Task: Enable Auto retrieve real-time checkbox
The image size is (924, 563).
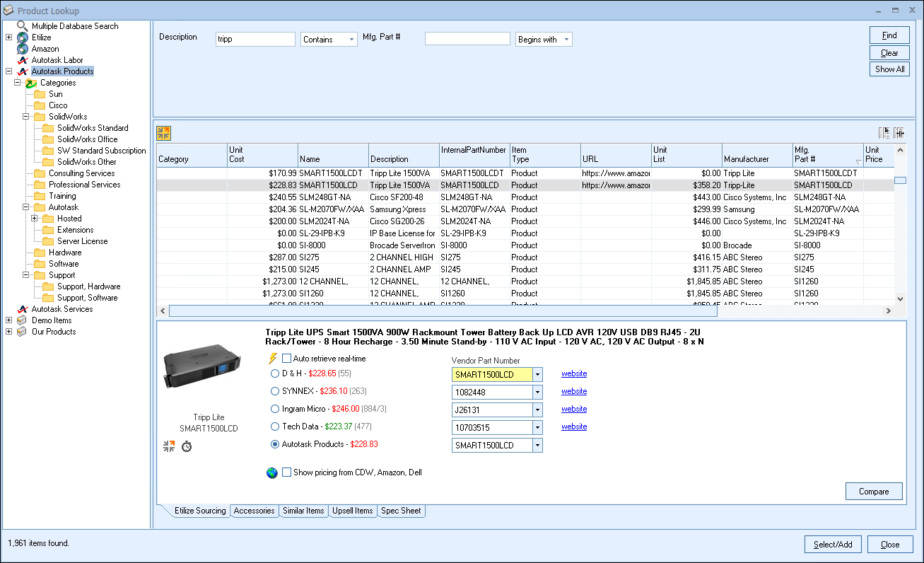Action: (x=287, y=359)
